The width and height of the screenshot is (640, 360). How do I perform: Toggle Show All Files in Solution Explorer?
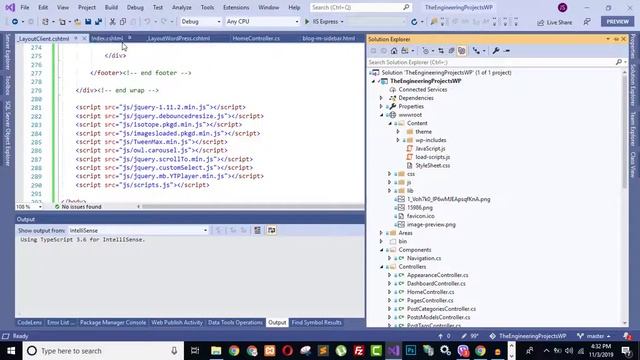pos(462,51)
